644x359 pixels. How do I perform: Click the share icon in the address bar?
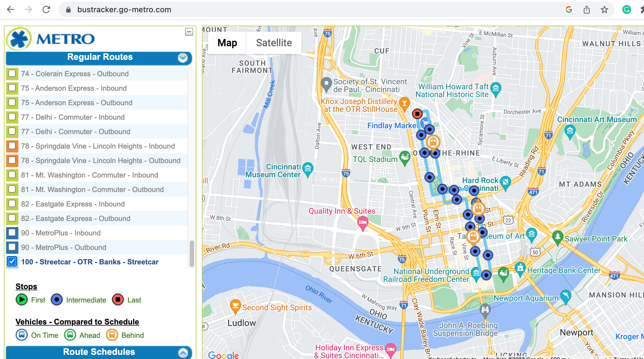tap(587, 10)
